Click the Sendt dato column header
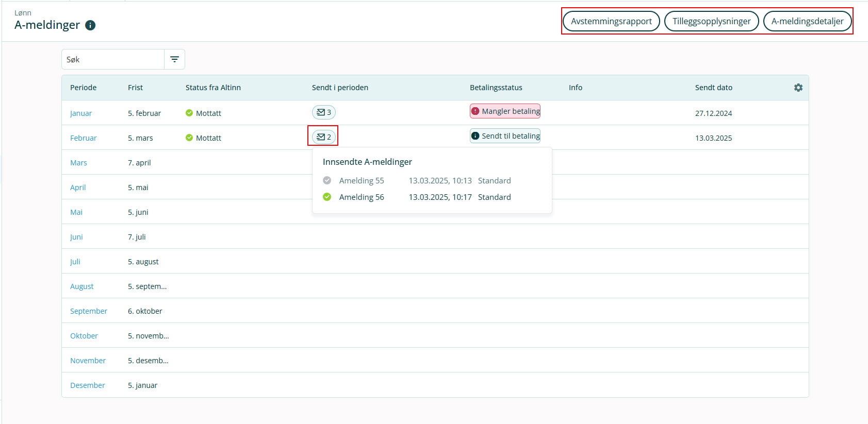Viewport: 868px width, 424px height. tap(713, 88)
